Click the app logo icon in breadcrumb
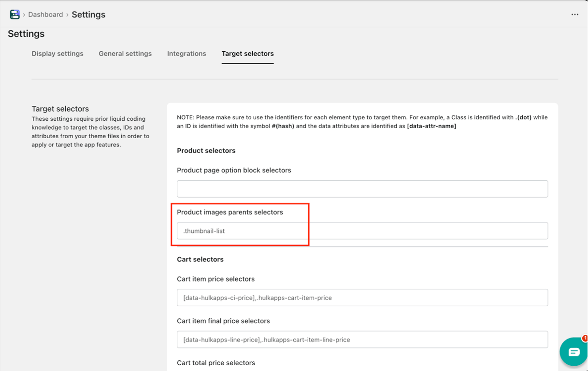Viewport: 588px width, 371px height. click(14, 14)
